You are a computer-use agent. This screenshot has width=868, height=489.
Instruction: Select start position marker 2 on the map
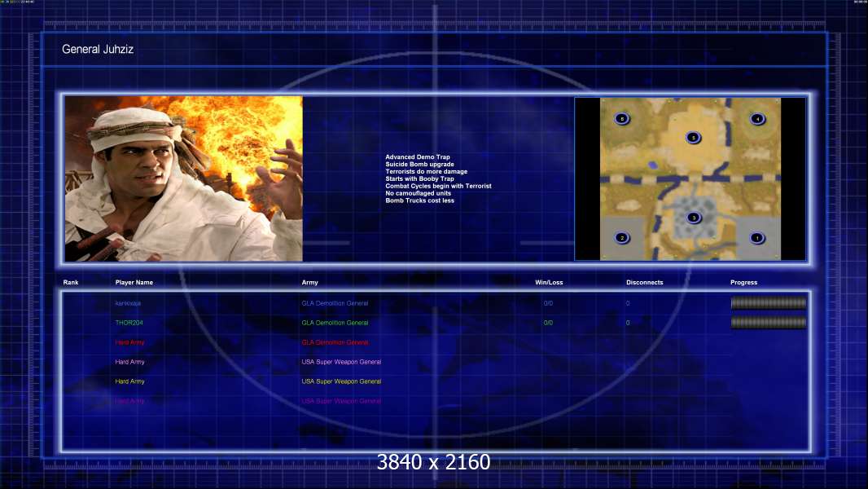622,238
